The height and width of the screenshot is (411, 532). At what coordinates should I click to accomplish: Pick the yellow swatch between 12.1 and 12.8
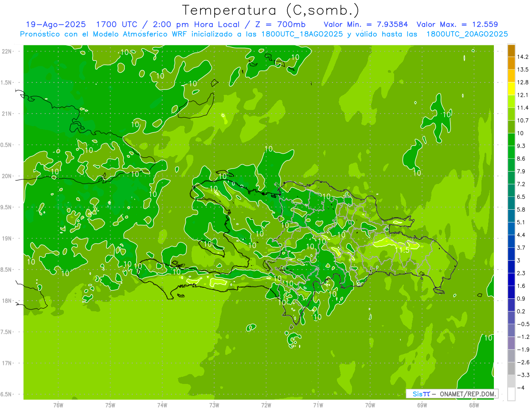click(x=511, y=89)
